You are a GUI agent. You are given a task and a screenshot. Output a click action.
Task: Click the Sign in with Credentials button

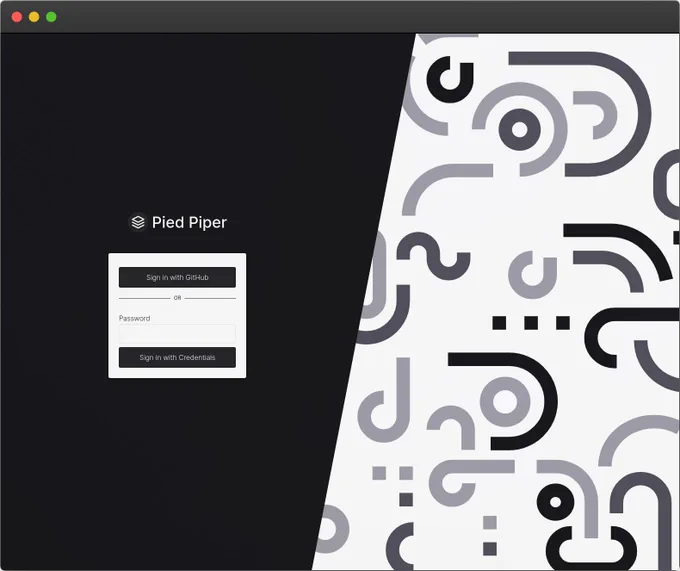177,358
